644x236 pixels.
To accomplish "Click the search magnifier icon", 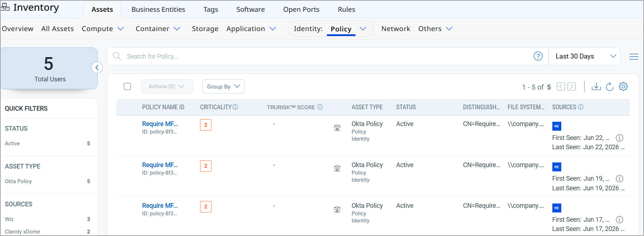I will [x=117, y=56].
